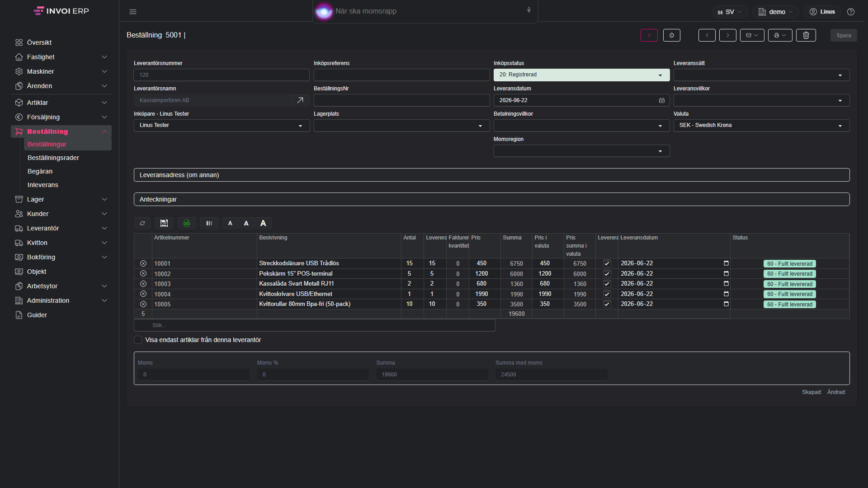
Task: Open the Valuta dropdown showing SEK
Action: pos(761,126)
